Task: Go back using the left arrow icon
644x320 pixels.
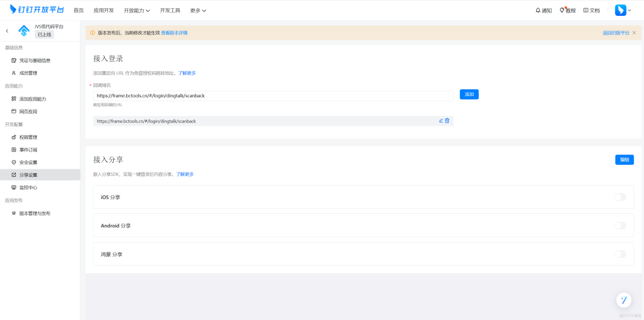Action: pyautogui.click(x=7, y=31)
